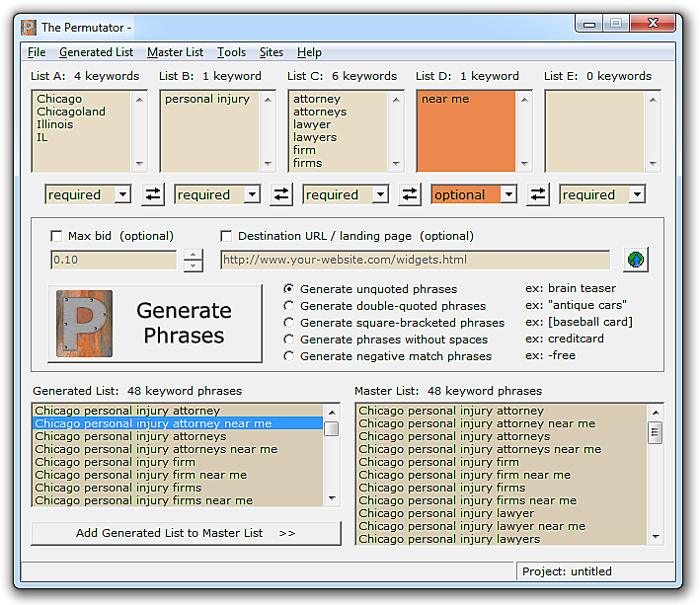Click Add Generated List to Master List button

(186, 533)
